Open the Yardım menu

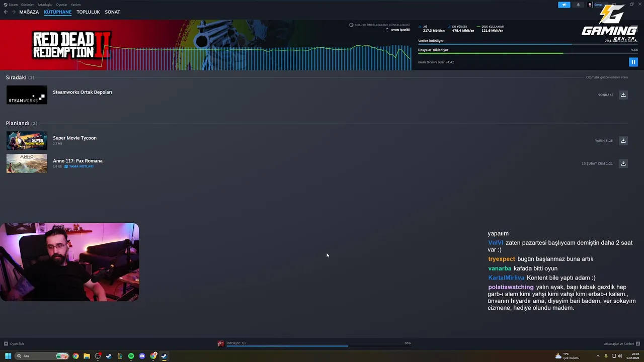(x=75, y=5)
